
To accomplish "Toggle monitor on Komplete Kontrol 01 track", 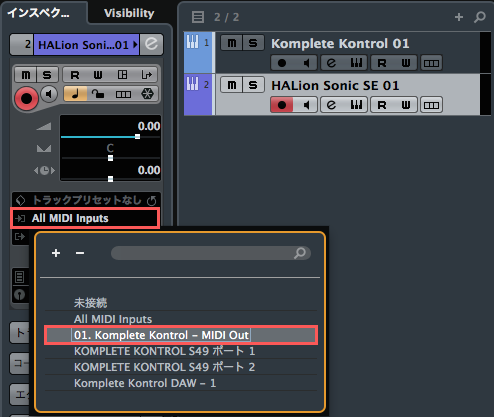I will point(306,63).
